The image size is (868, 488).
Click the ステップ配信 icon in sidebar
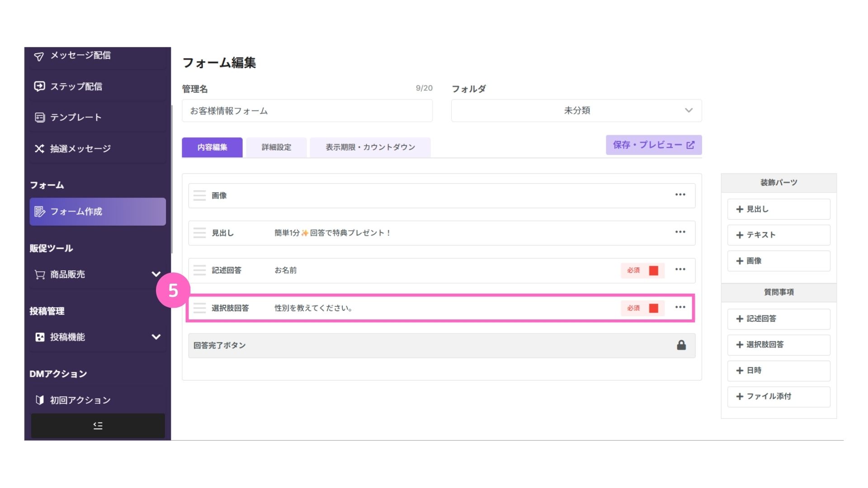(39, 86)
